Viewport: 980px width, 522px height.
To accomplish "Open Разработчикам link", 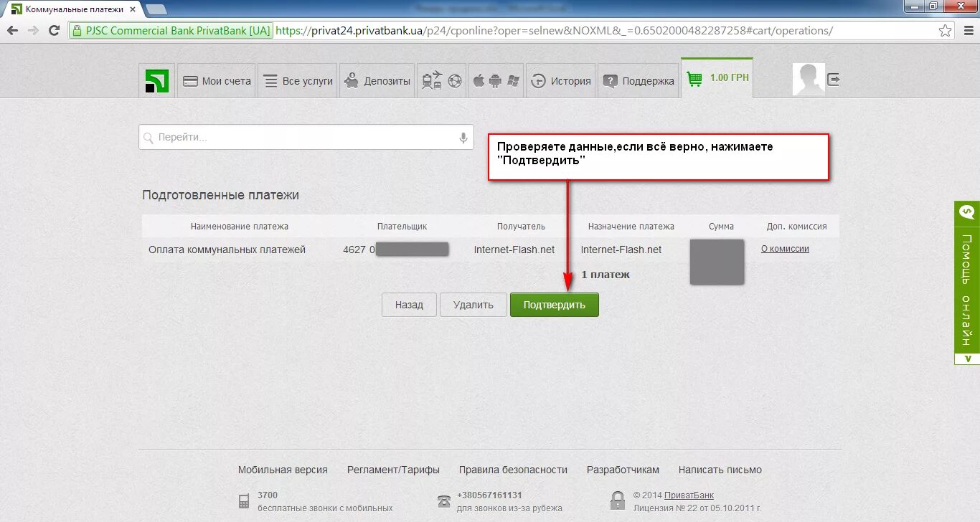I will (x=623, y=470).
